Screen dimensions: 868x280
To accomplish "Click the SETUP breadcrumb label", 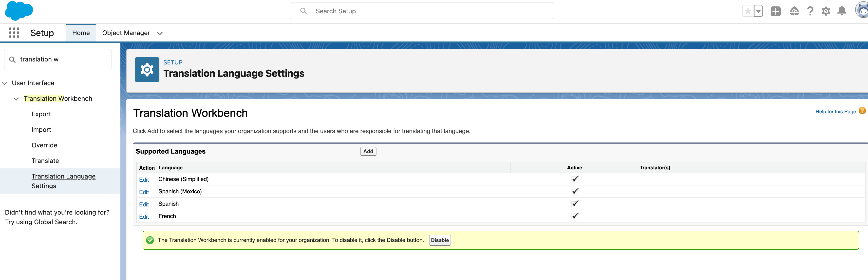I will (x=172, y=62).
